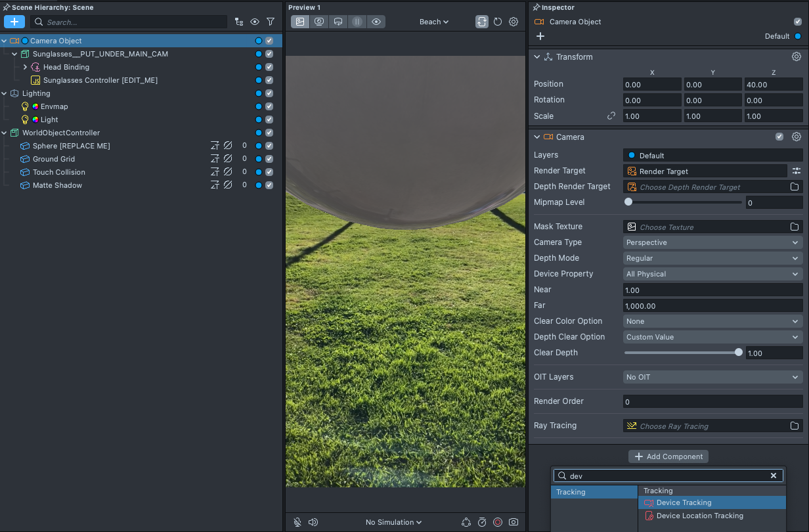This screenshot has height=532, width=809.
Task: Select Device Tracking from component list
Action: 684,502
